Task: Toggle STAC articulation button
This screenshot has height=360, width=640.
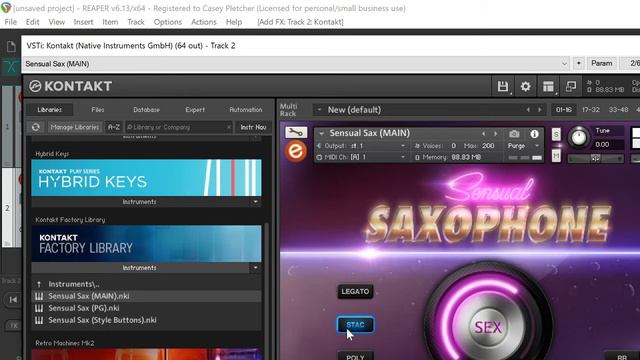Action: 355,325
